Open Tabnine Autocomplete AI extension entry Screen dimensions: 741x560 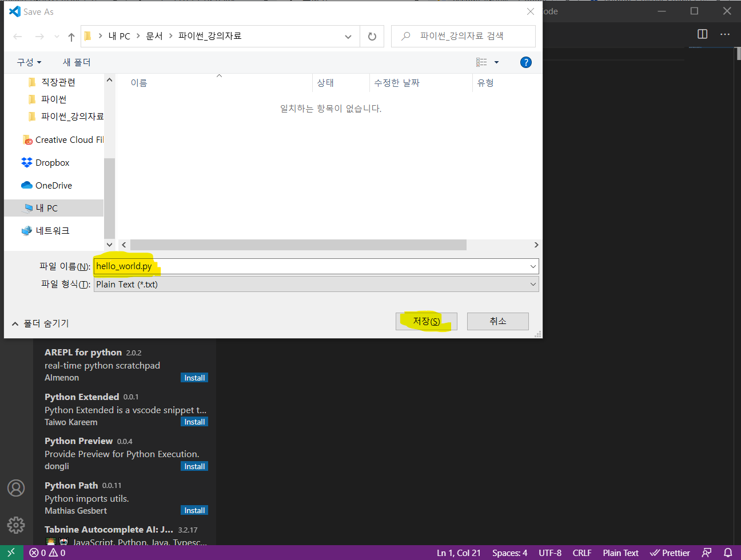click(x=124, y=535)
